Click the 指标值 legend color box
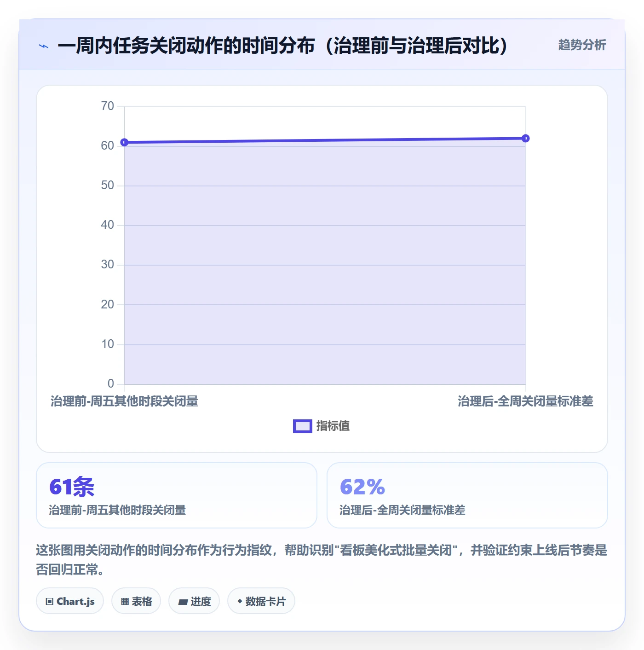Screen dimensions: 644x650 [x=303, y=426]
